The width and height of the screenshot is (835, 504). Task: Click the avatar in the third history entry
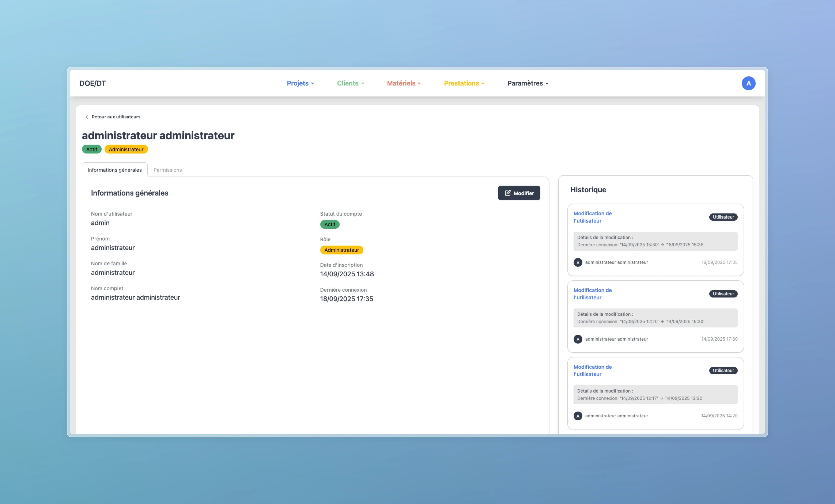coord(578,416)
